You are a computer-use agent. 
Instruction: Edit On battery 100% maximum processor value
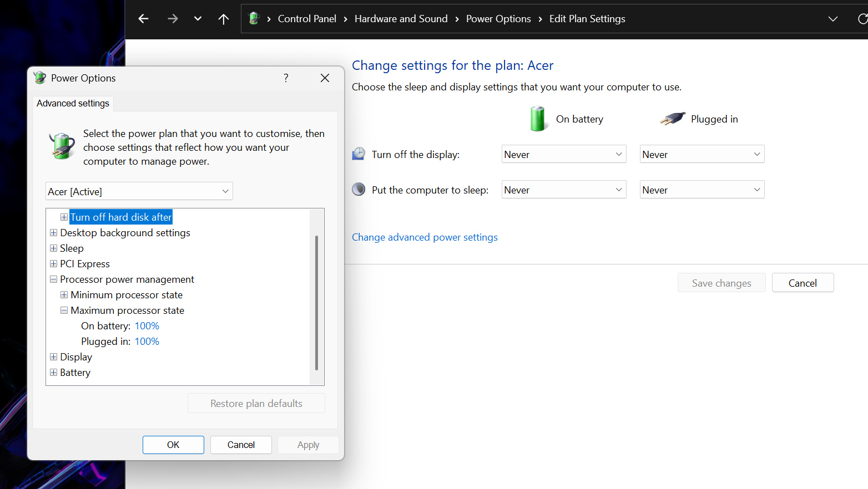point(147,326)
